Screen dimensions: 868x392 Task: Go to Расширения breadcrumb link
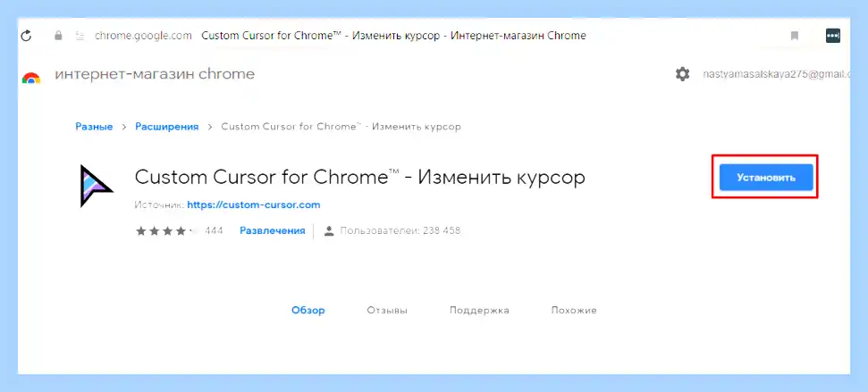pyautogui.click(x=166, y=127)
